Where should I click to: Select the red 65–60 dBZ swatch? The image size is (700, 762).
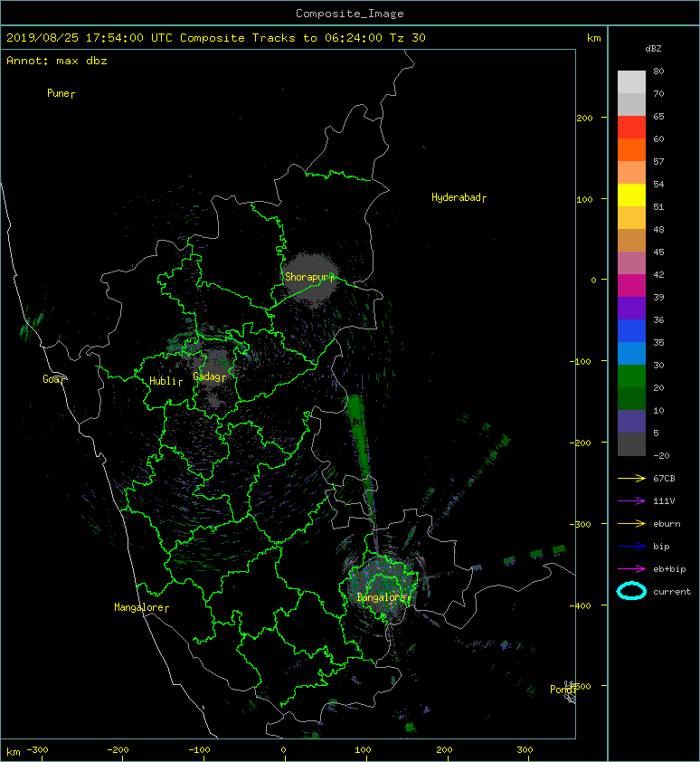[631, 127]
